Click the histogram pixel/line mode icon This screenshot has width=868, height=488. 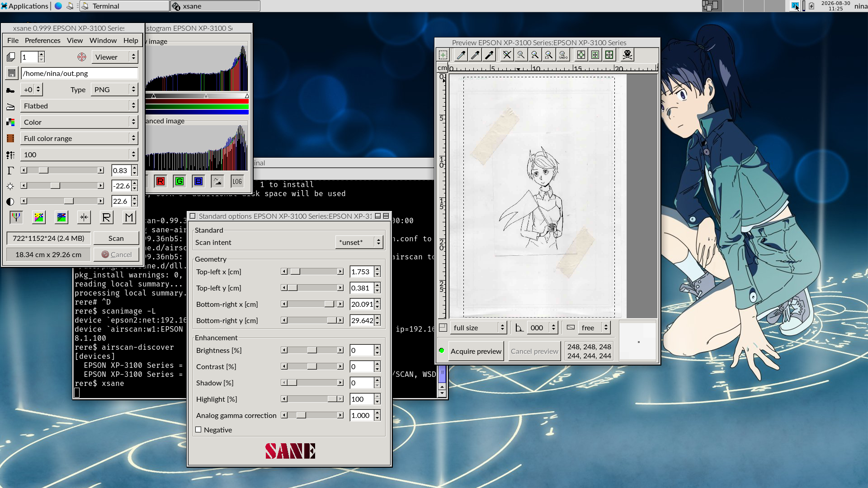[217, 181]
